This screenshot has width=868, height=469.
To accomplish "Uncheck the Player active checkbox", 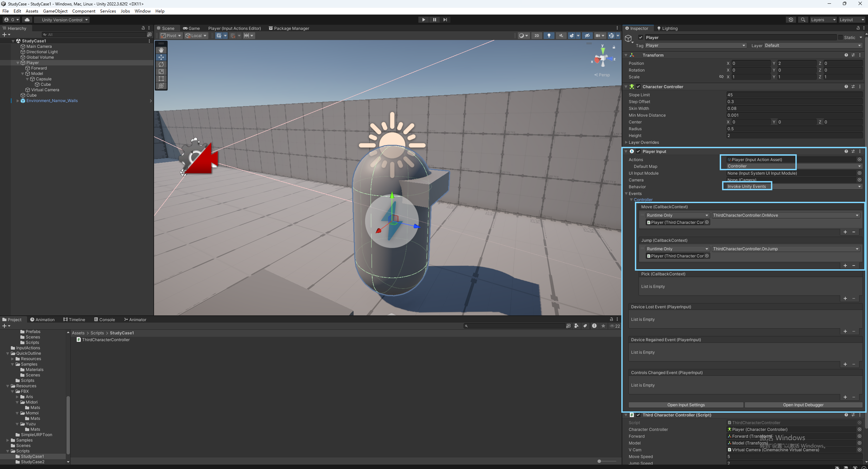I will point(640,38).
